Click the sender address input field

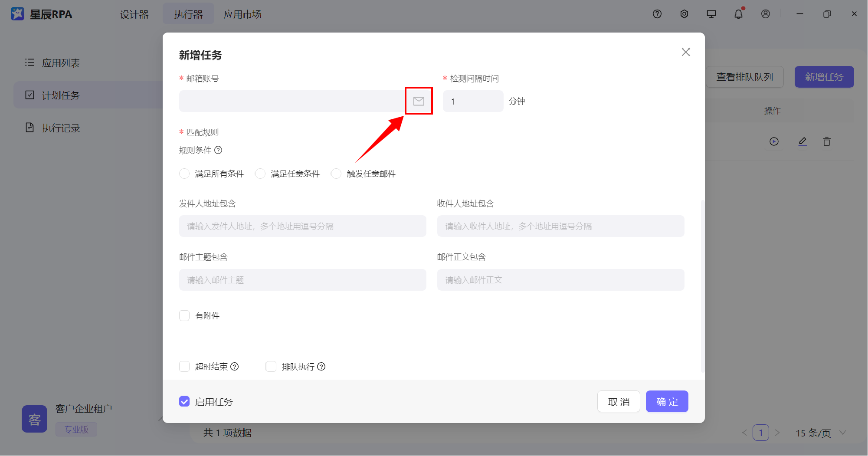coord(302,226)
